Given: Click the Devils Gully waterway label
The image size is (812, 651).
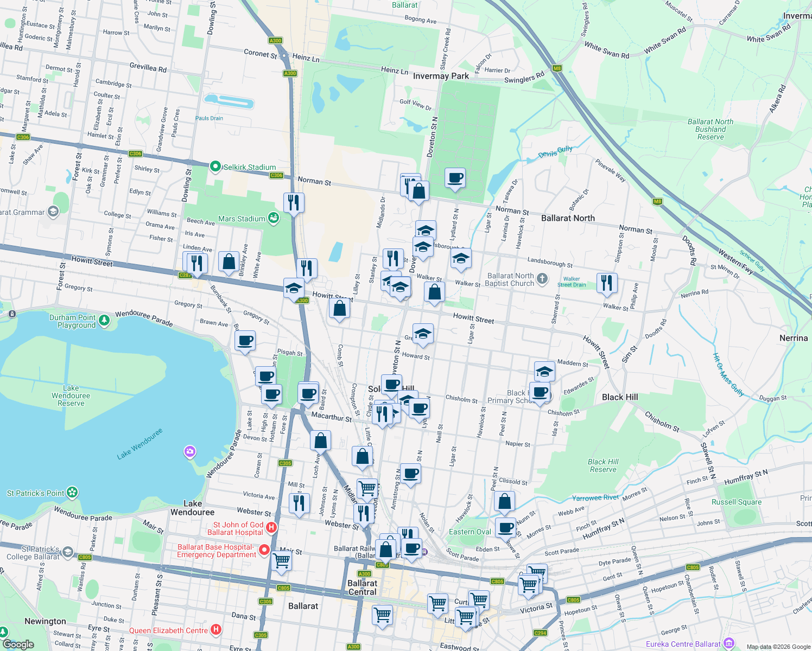Looking at the screenshot, I should 555,152.
